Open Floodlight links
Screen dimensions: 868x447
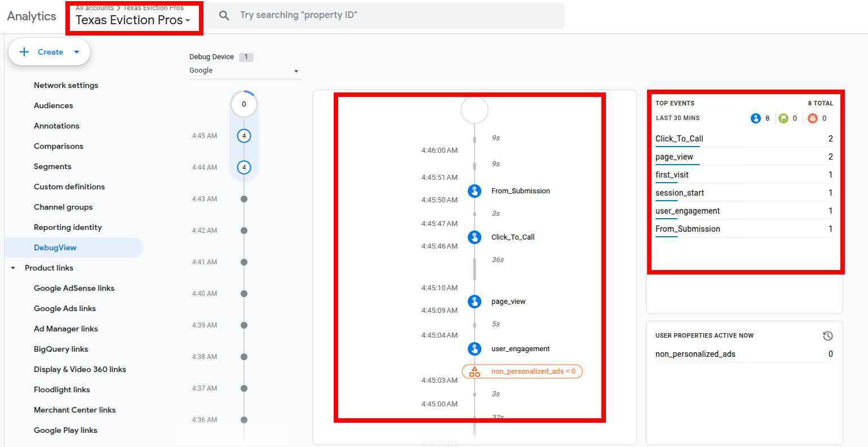pyautogui.click(x=62, y=390)
